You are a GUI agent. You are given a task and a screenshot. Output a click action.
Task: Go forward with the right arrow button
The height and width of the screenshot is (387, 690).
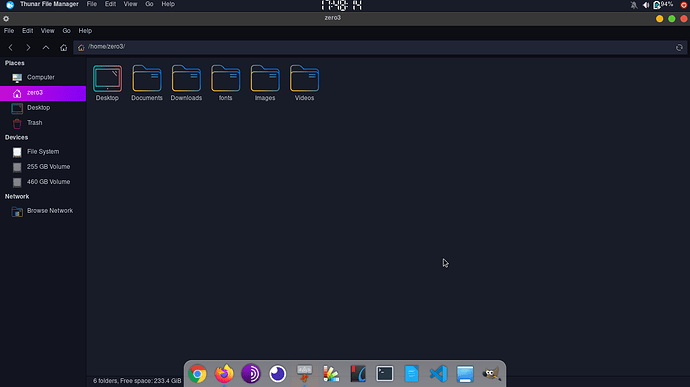(28, 47)
